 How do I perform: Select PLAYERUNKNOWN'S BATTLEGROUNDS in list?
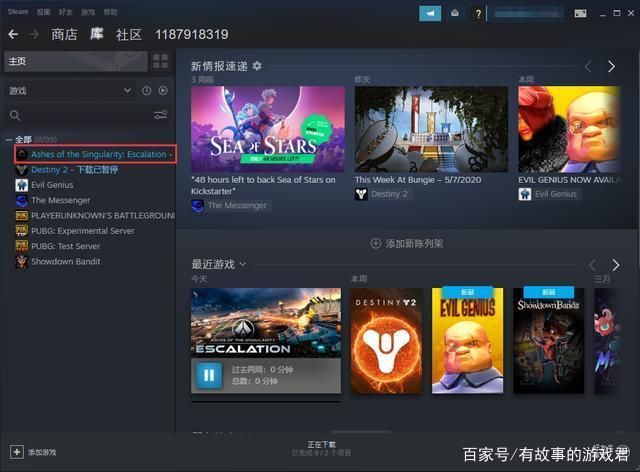tap(95, 216)
